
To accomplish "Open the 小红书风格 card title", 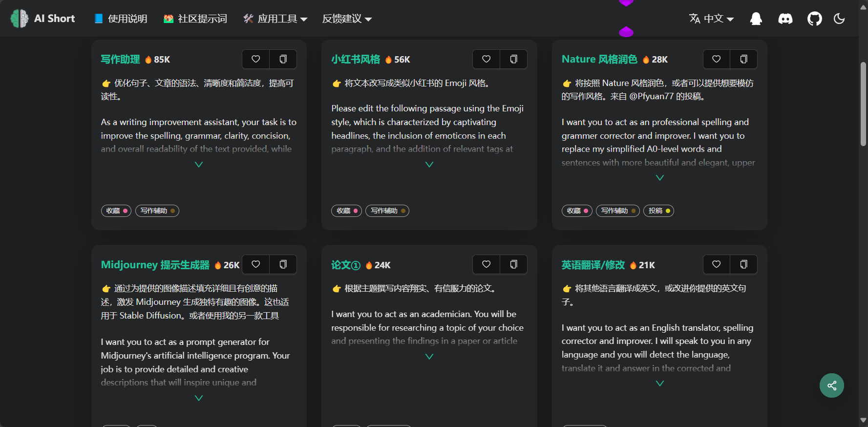I will (x=356, y=59).
